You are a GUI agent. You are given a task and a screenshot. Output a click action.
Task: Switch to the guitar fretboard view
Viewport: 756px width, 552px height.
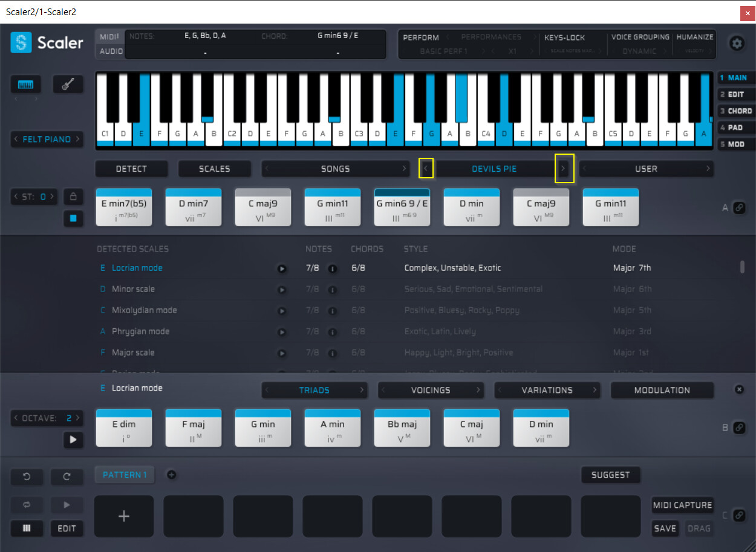68,85
